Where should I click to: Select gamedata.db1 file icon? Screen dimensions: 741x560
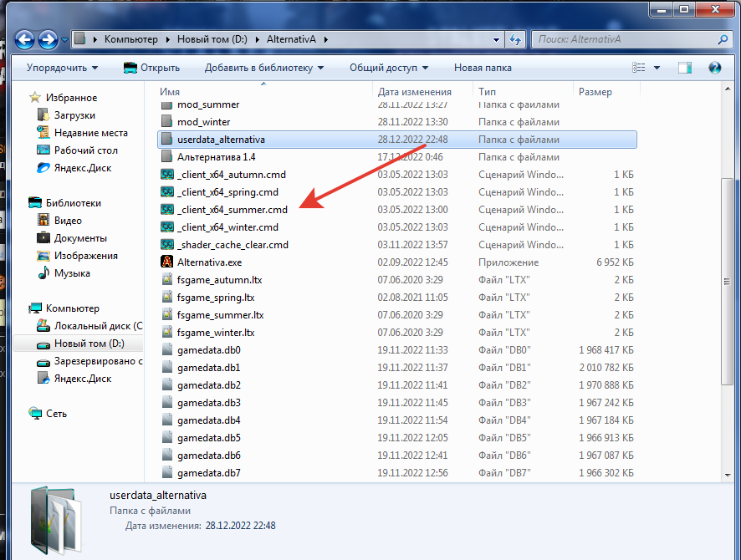166,368
